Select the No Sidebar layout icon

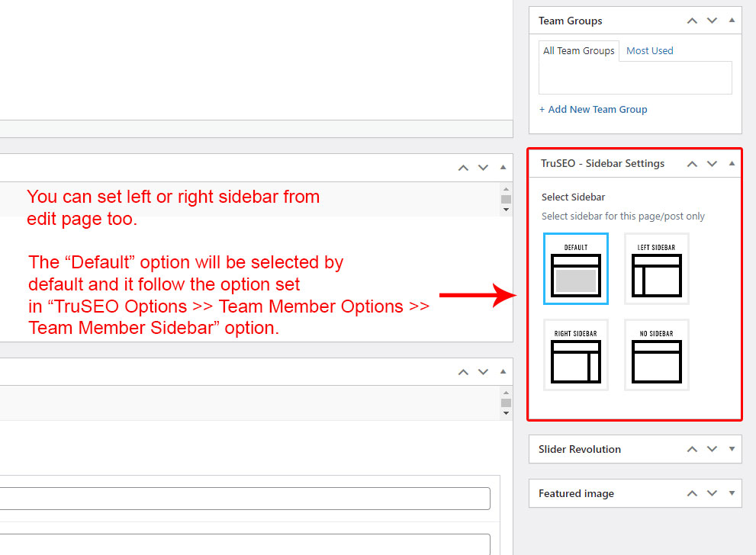pos(657,355)
